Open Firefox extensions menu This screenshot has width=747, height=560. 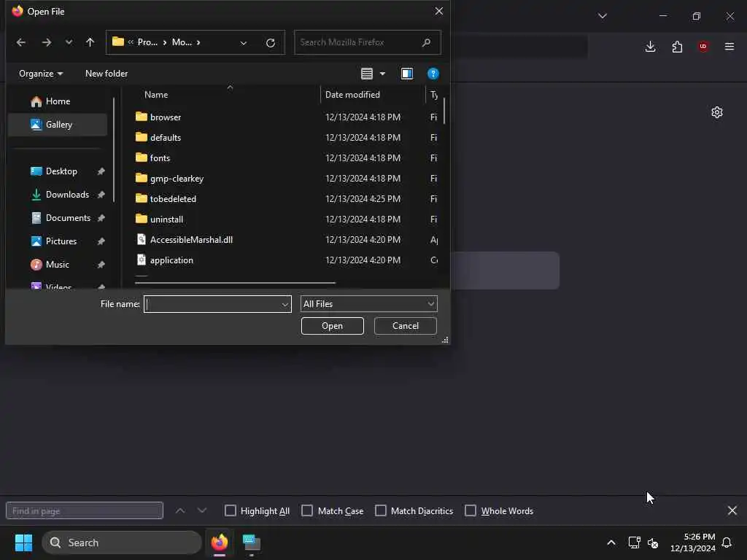coord(677,46)
